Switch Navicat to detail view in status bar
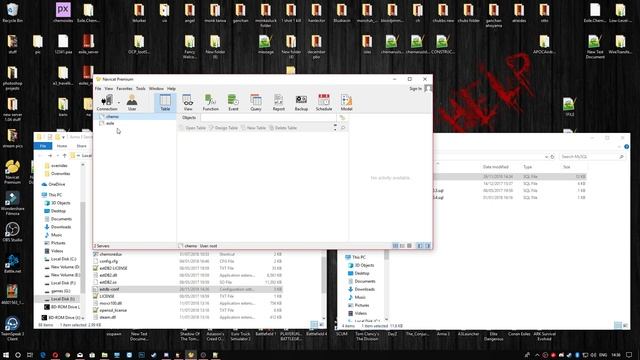Viewport: 640px width, 360px height. pyautogui.click(x=402, y=246)
